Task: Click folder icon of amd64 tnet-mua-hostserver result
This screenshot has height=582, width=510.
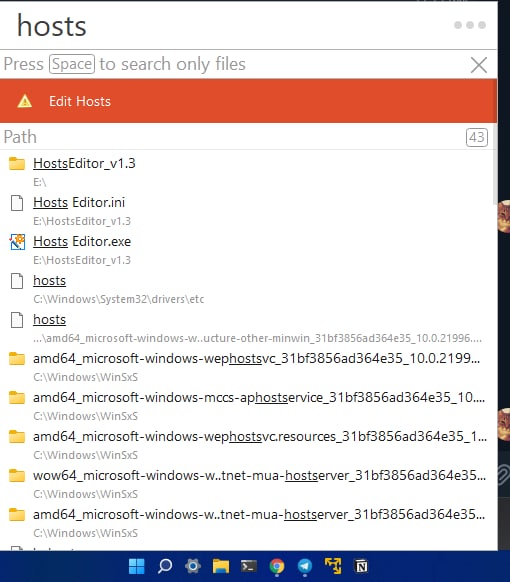Action: tap(17, 514)
